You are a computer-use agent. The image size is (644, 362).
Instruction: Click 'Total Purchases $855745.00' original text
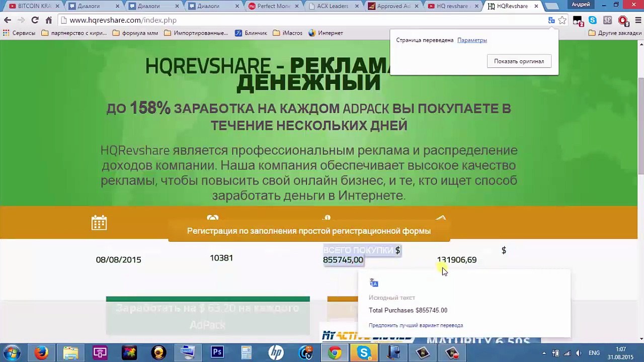[x=408, y=310]
